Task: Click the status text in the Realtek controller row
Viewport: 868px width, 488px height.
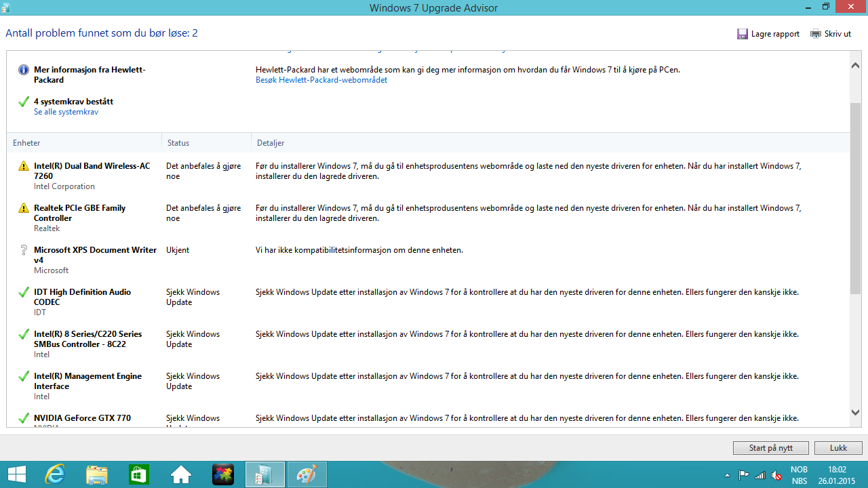Action: 203,213
